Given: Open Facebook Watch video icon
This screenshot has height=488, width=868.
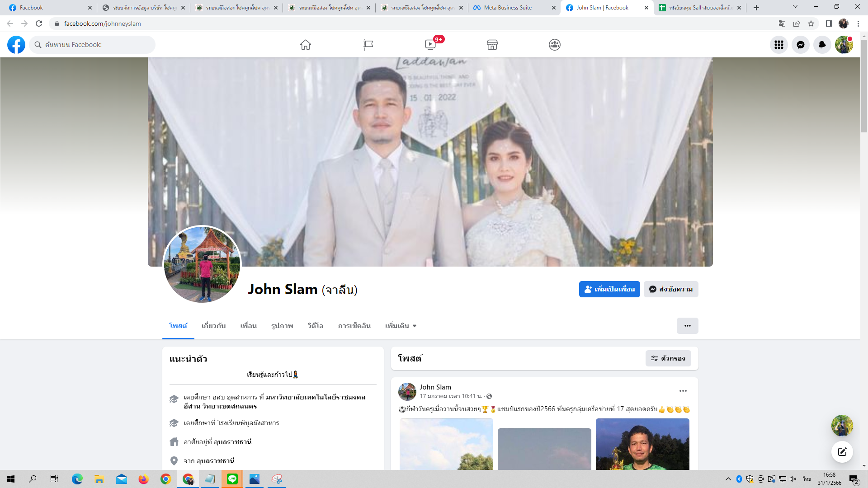Looking at the screenshot, I should (x=430, y=45).
